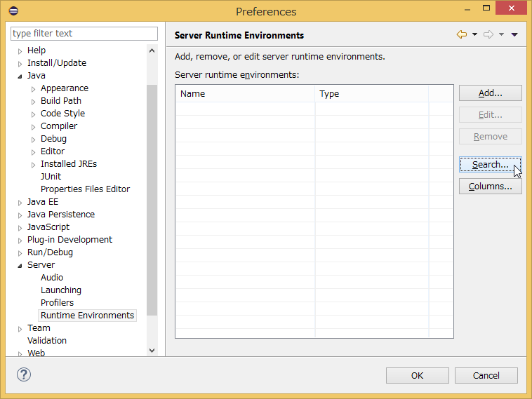Expand the Team tree node
This screenshot has height=399, width=532.
pos(20,329)
